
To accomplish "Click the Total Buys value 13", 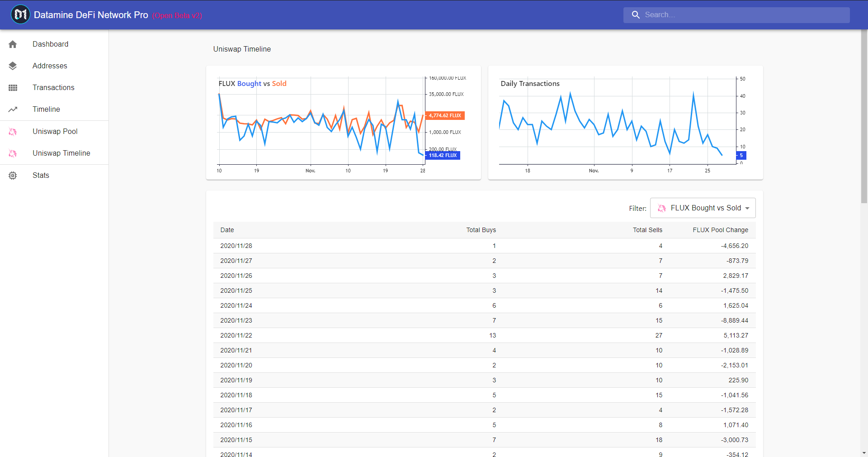I will pyautogui.click(x=492, y=335).
